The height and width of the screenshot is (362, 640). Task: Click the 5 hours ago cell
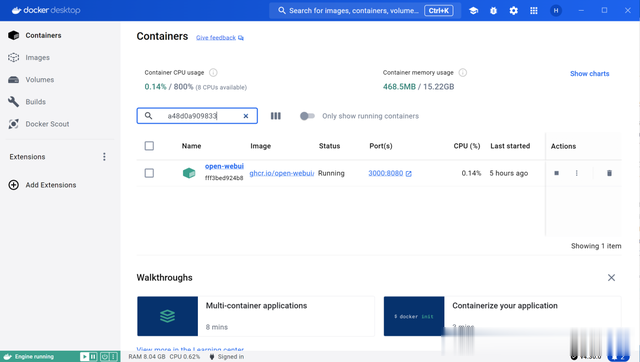(x=509, y=173)
